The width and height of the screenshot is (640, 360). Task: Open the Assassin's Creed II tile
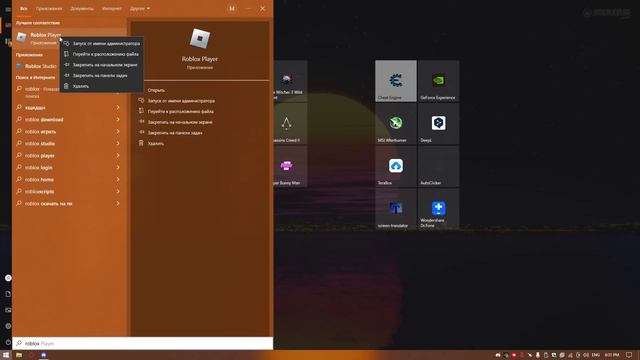tap(290, 123)
